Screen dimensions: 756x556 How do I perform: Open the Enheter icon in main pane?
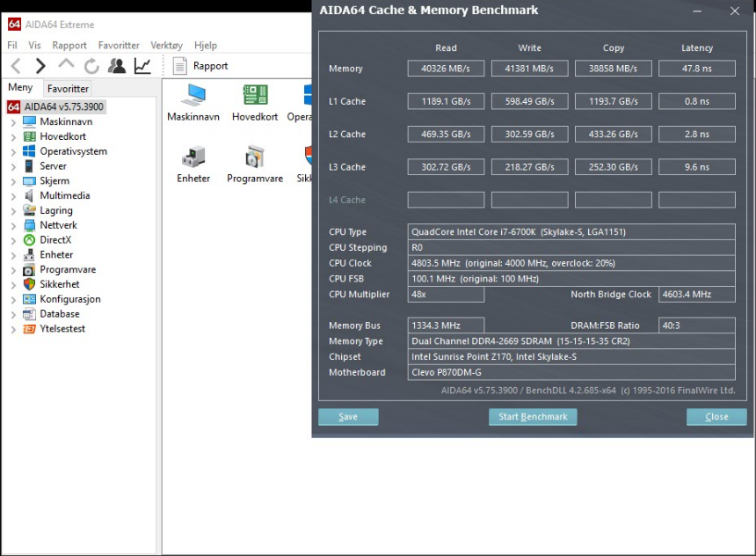pyautogui.click(x=193, y=165)
